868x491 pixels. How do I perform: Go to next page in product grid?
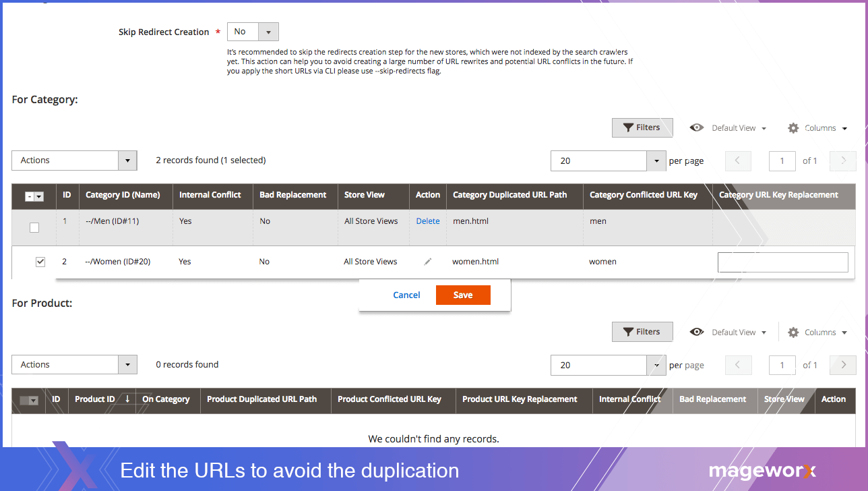(x=843, y=365)
